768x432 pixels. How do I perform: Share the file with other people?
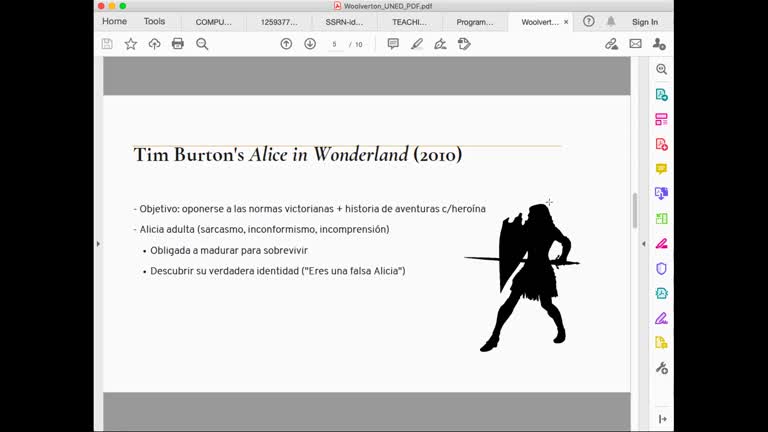coord(659,44)
